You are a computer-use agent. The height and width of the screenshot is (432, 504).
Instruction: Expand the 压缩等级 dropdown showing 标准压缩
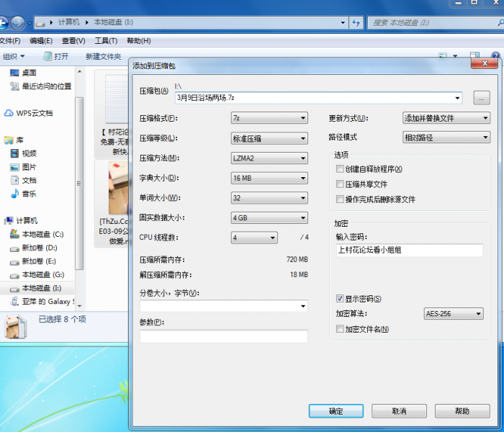pyautogui.click(x=269, y=138)
